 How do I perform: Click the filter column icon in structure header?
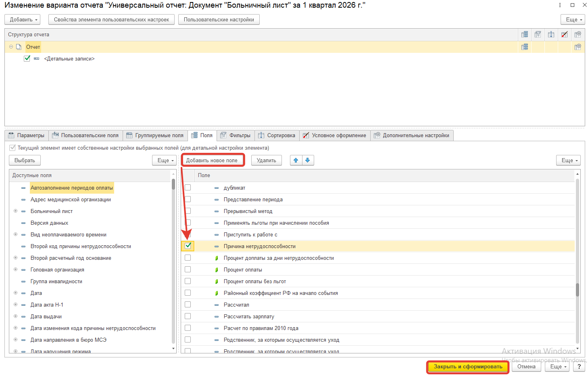tap(538, 35)
